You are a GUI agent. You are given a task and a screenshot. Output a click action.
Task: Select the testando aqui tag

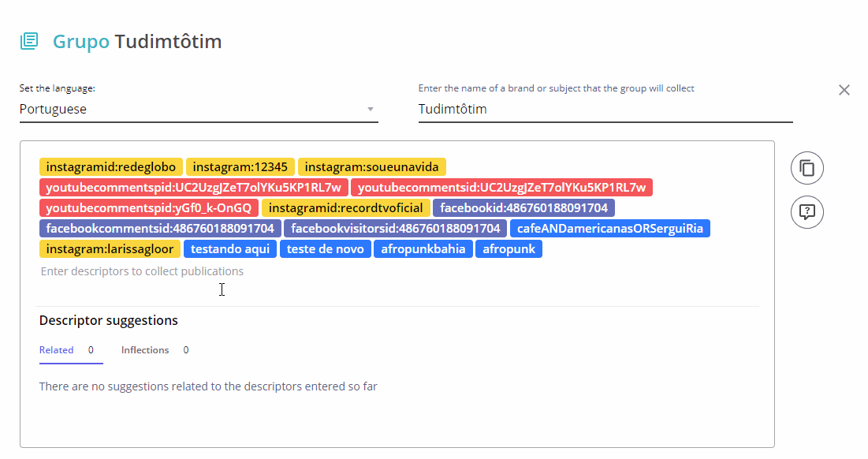230,249
